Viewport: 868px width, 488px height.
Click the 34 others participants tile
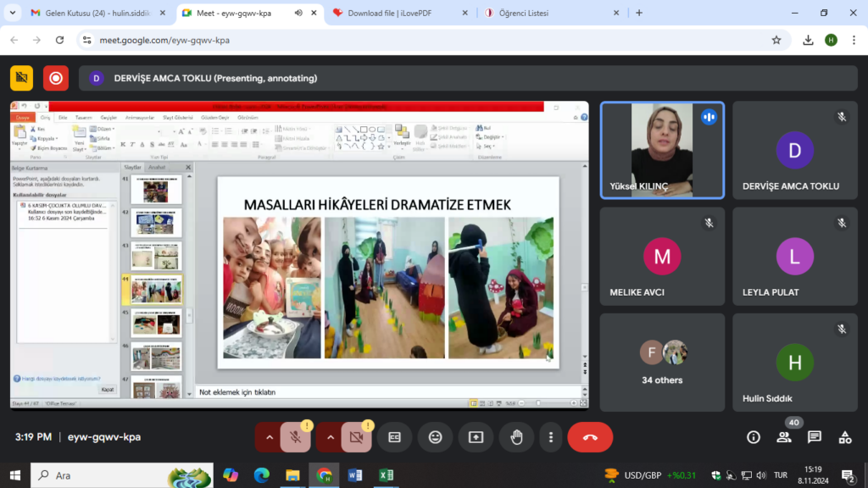click(x=662, y=363)
